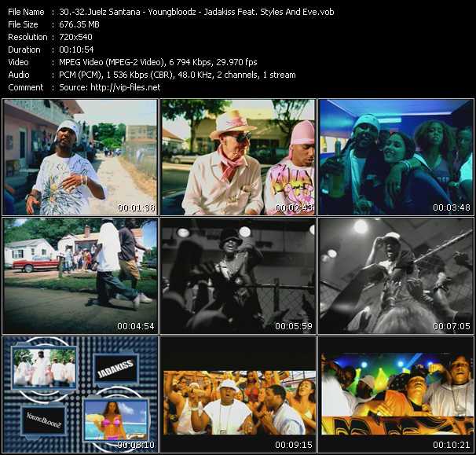
Task: Open the thumbnail frame at 00:09:15
Action: pyautogui.click(x=238, y=394)
